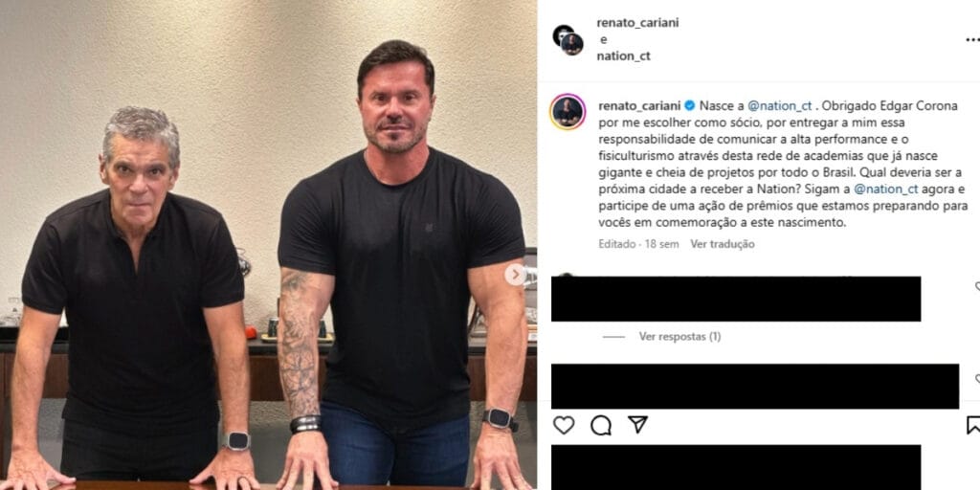
Task: Like the first comment with its heart
Action: (977, 286)
